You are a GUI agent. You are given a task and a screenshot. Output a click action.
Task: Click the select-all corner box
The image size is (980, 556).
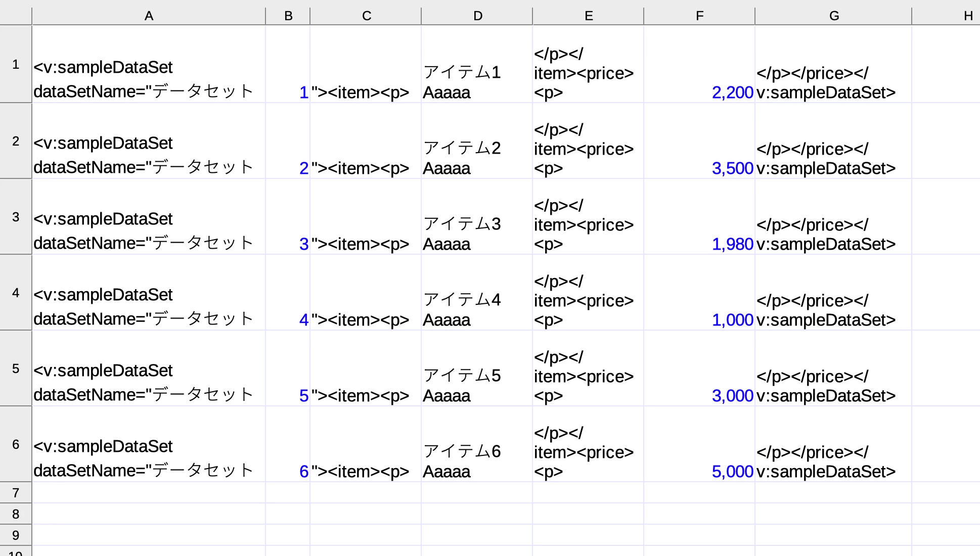[x=16, y=16]
